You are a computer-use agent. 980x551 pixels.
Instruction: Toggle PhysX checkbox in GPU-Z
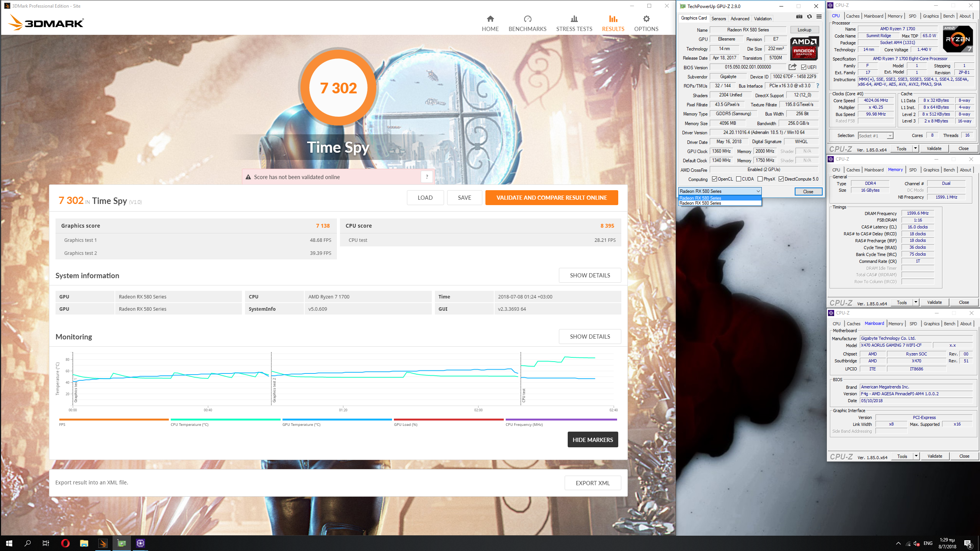(x=760, y=179)
